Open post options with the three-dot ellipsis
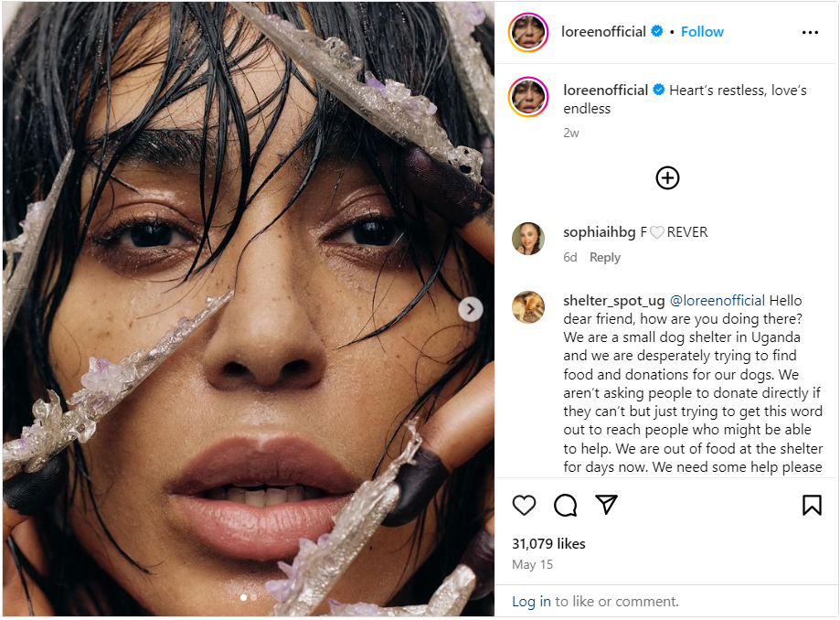Viewport: 840px width, 620px height. (x=810, y=31)
